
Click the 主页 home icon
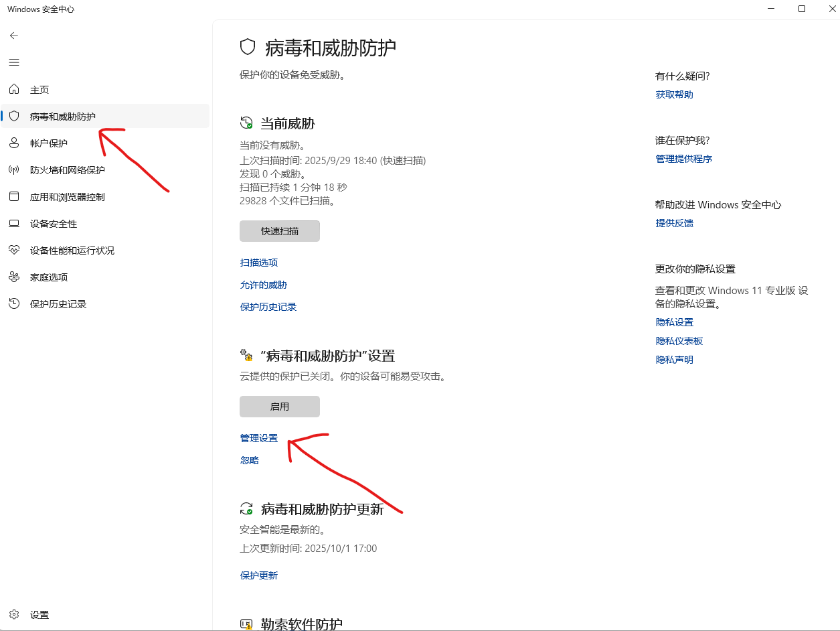(x=14, y=90)
